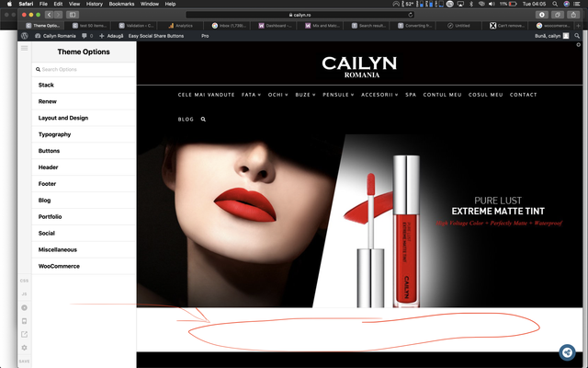Click the floating social share button
This screenshot has width=588, height=368.
click(568, 352)
